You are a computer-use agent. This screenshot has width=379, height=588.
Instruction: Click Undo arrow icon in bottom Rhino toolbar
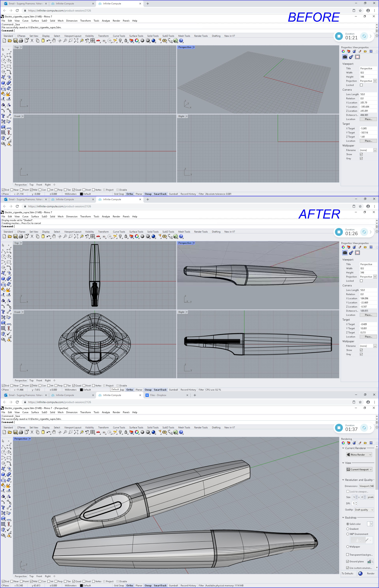[x=48, y=432]
